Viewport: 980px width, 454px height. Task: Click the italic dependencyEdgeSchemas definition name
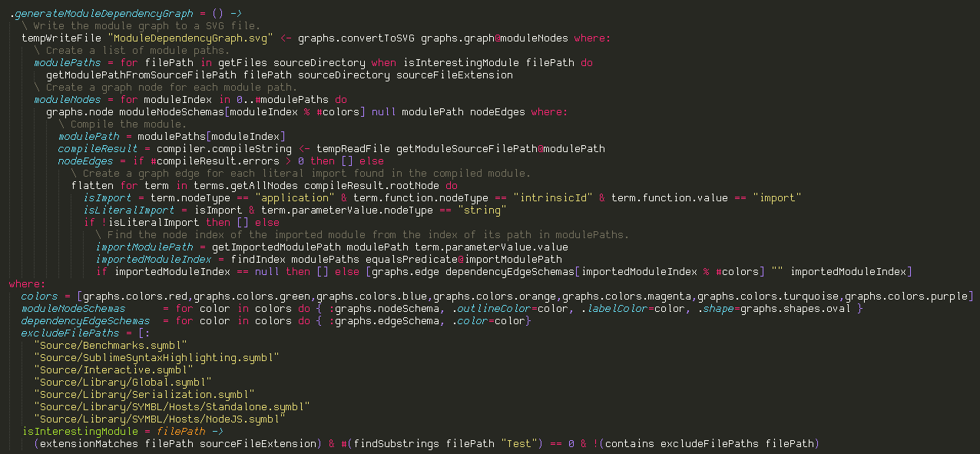[86, 320]
